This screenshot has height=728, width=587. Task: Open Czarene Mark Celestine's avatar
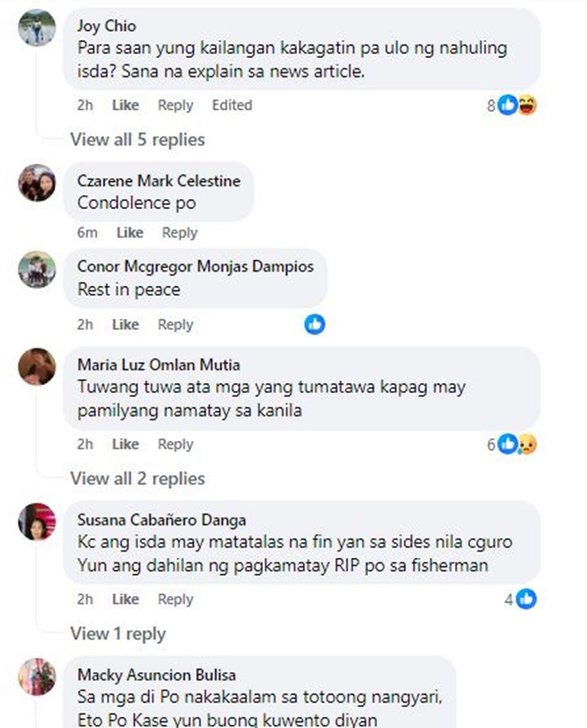click(37, 182)
